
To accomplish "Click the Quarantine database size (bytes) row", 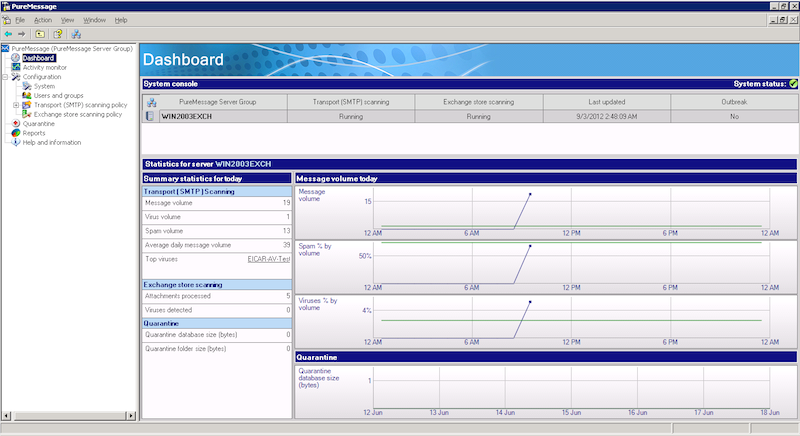I will coord(217,335).
